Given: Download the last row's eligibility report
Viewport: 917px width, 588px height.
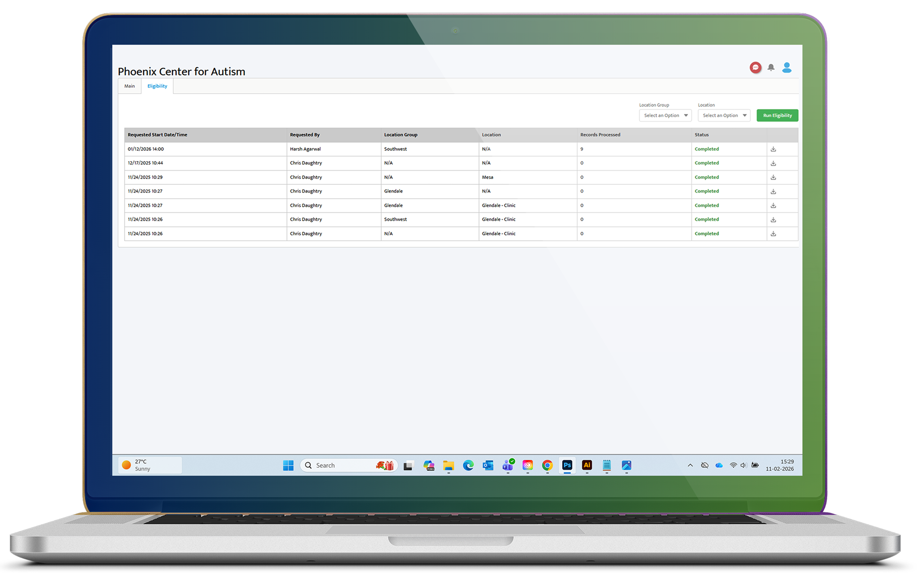Looking at the screenshot, I should pyautogui.click(x=773, y=234).
